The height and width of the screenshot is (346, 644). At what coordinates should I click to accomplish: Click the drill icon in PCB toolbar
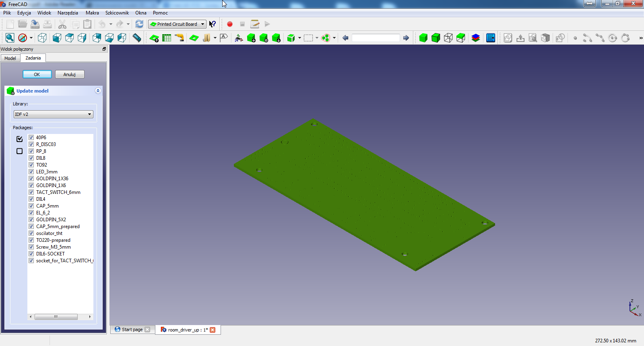point(180,38)
